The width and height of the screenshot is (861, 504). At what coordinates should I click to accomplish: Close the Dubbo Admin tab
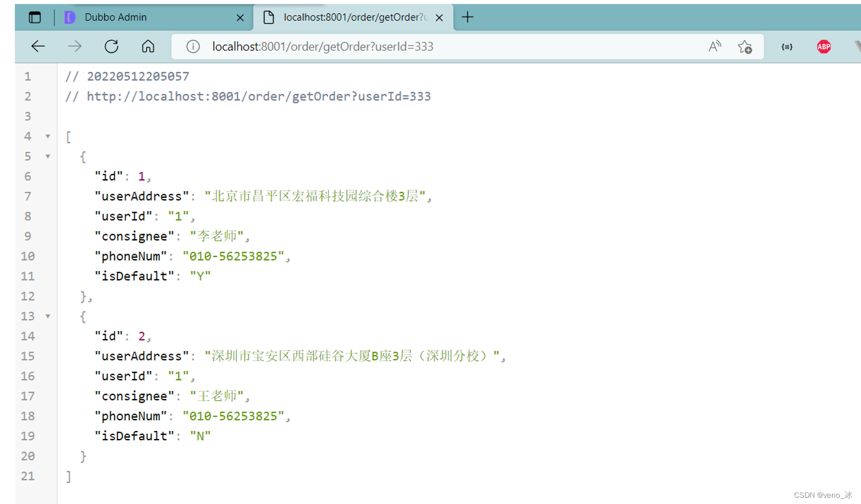coord(240,18)
